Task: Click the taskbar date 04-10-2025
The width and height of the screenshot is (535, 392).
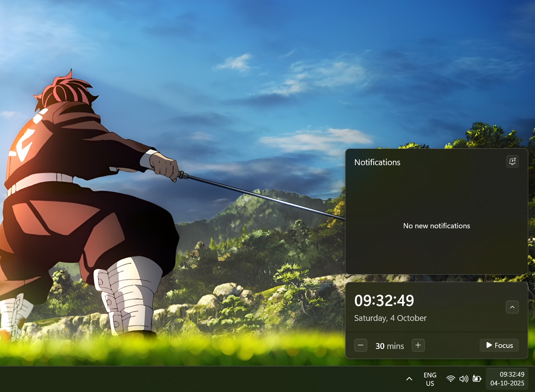Action: [x=507, y=383]
